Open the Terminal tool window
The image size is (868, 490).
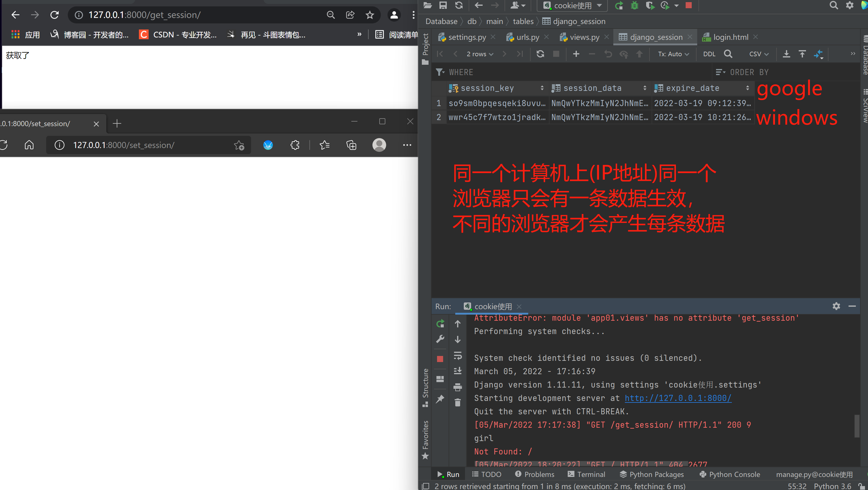(587, 474)
